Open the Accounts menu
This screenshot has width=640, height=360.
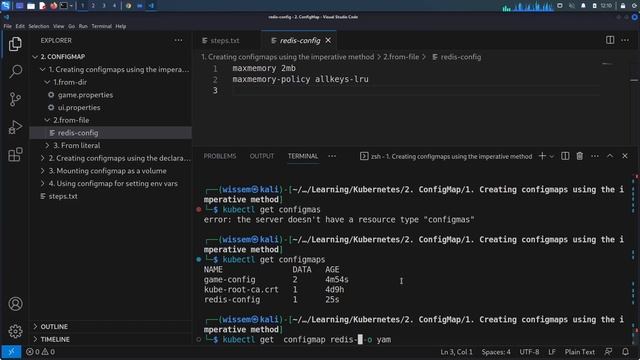click(15, 304)
